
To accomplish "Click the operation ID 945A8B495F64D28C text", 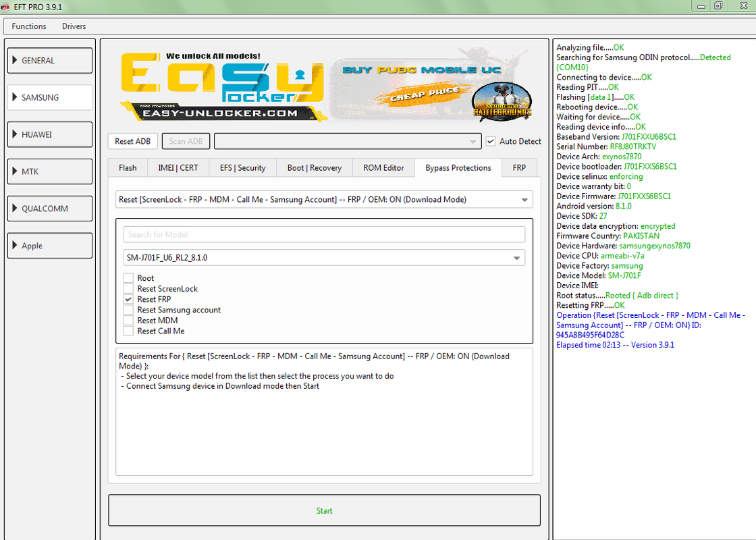I will (x=590, y=335).
